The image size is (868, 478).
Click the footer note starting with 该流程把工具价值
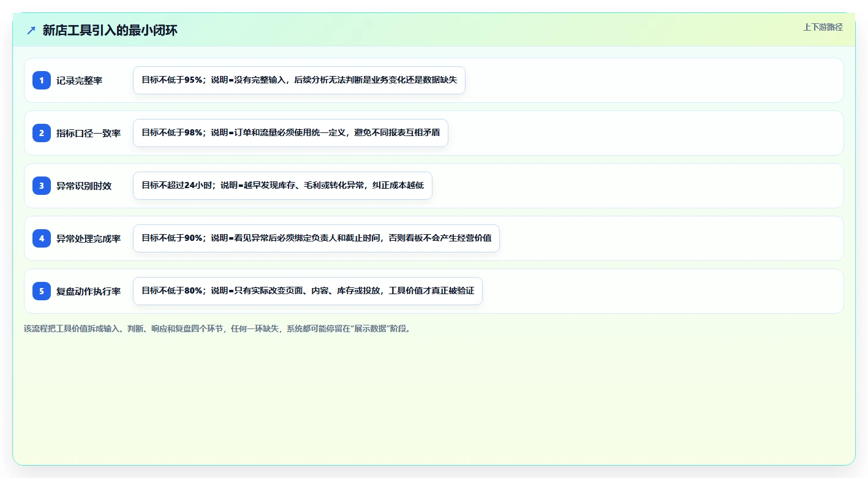[218, 328]
